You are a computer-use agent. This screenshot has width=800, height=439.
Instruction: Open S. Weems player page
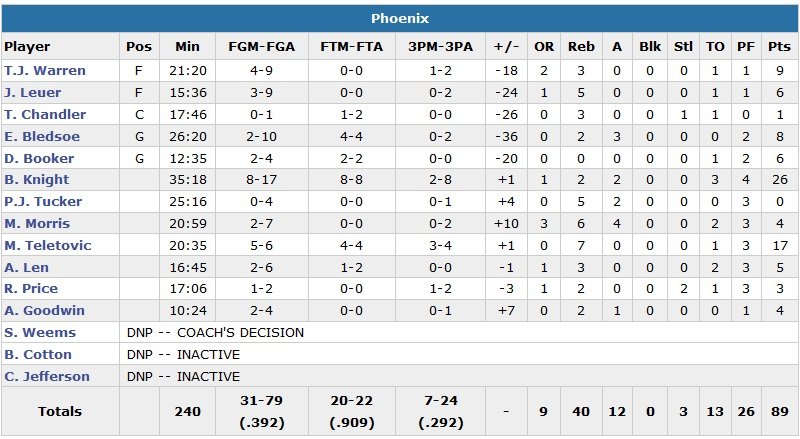point(40,333)
